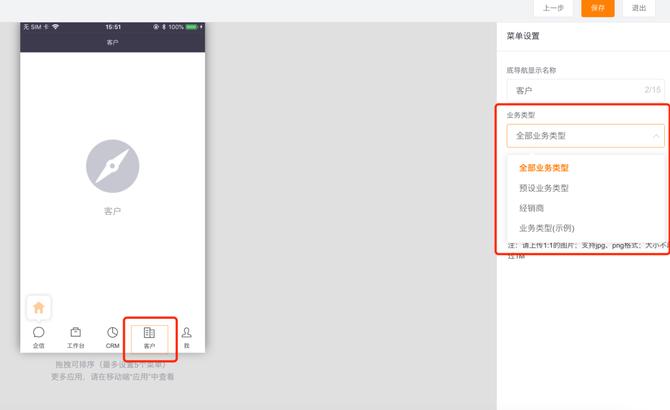Click the compass icon in phone preview
670x410 pixels.
[x=112, y=166]
